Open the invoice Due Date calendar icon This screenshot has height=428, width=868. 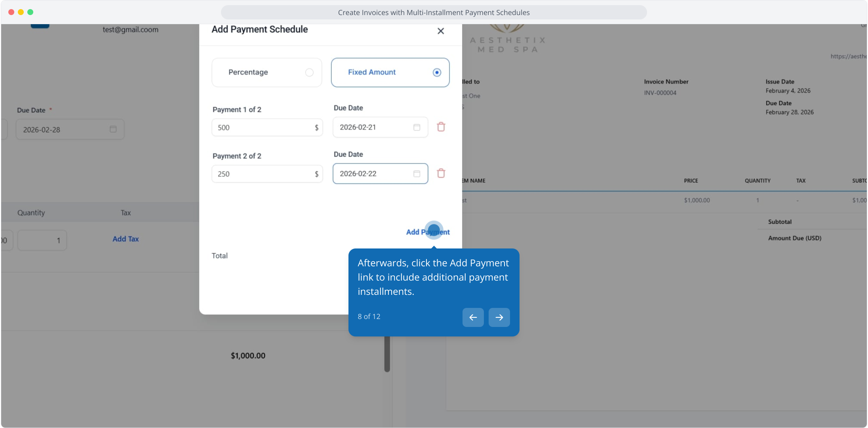[113, 129]
